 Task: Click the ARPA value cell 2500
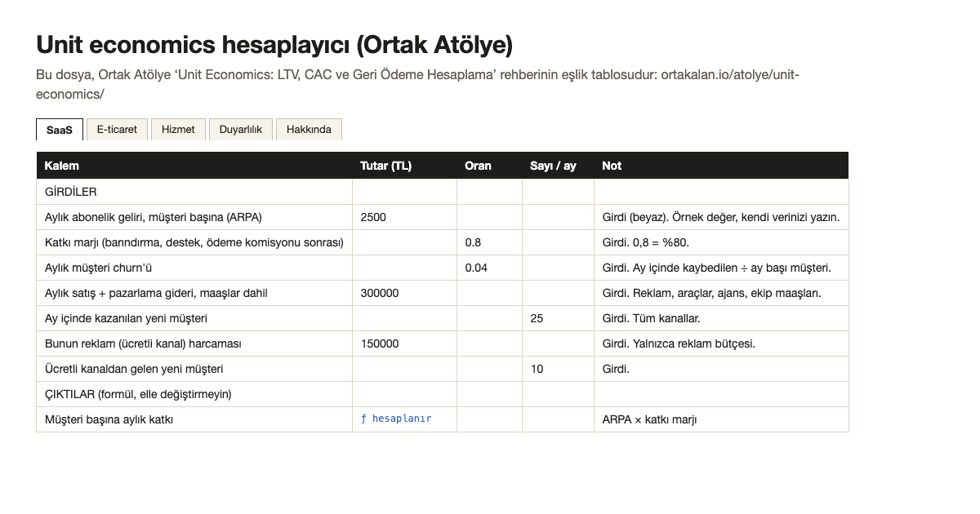point(405,217)
